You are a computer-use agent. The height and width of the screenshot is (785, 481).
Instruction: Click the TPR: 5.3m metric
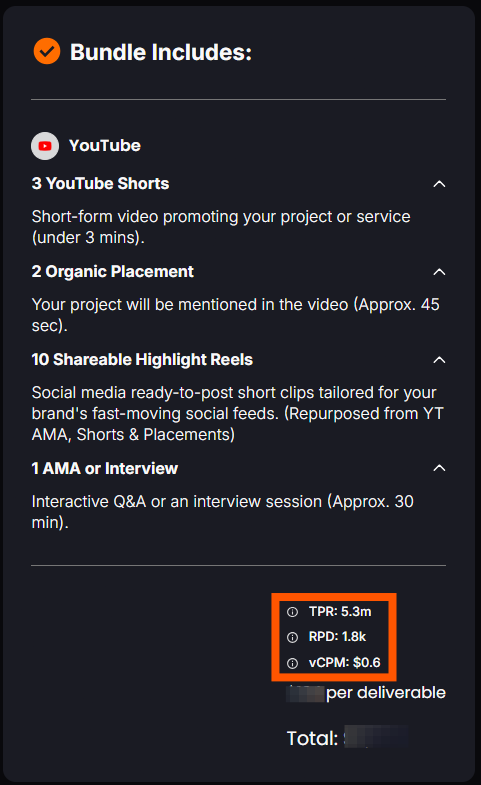click(x=340, y=611)
